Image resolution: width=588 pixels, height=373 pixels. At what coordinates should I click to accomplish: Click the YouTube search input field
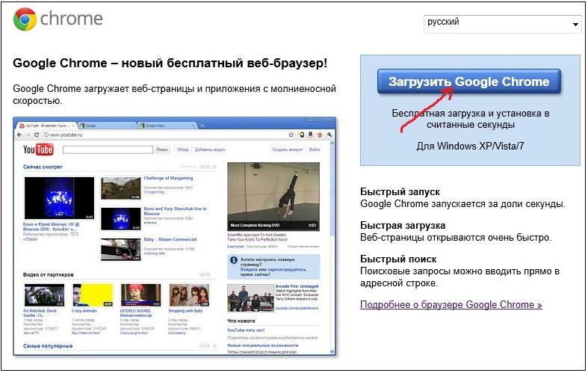click(108, 149)
